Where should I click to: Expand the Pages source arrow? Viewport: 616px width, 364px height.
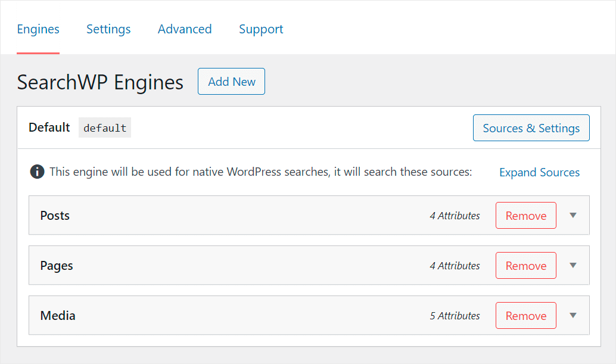coord(573,266)
